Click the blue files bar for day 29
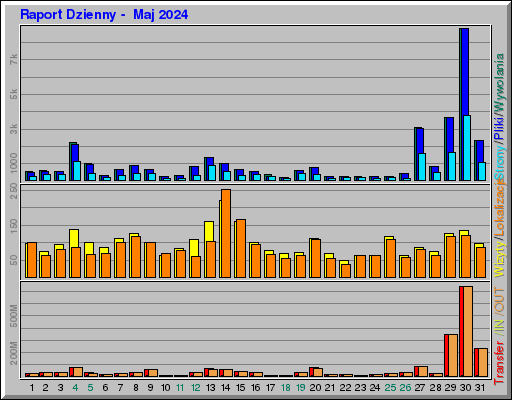 [450, 135]
